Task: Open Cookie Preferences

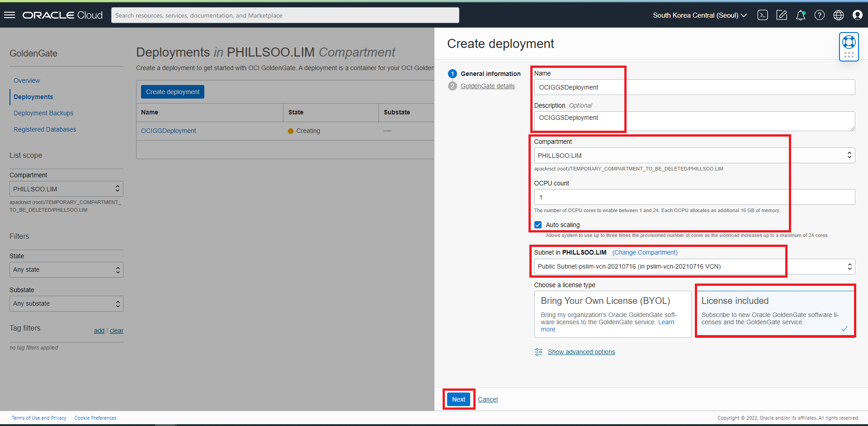Action: 95,418
